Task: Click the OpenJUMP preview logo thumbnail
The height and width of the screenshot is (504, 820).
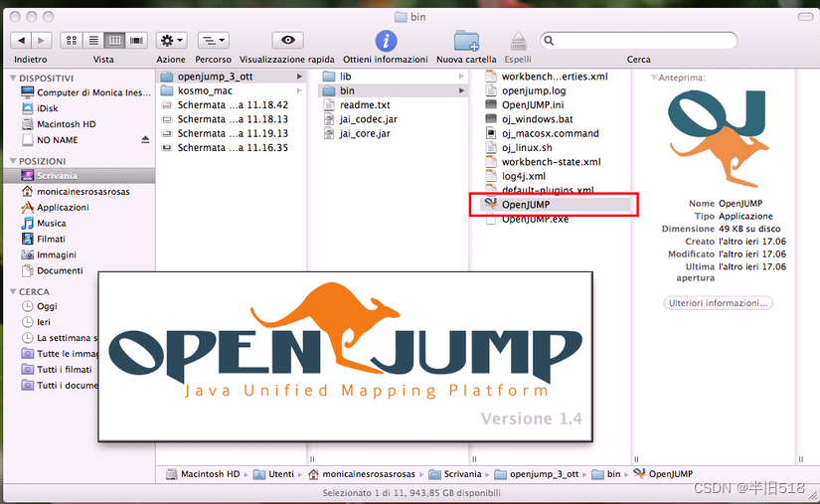Action: (x=719, y=138)
